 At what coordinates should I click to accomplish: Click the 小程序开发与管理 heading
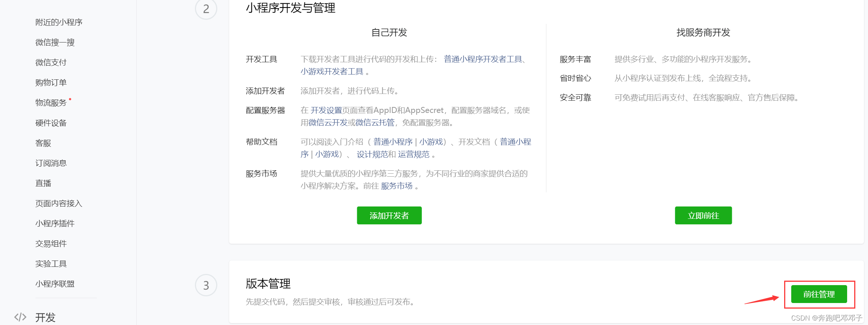click(291, 8)
